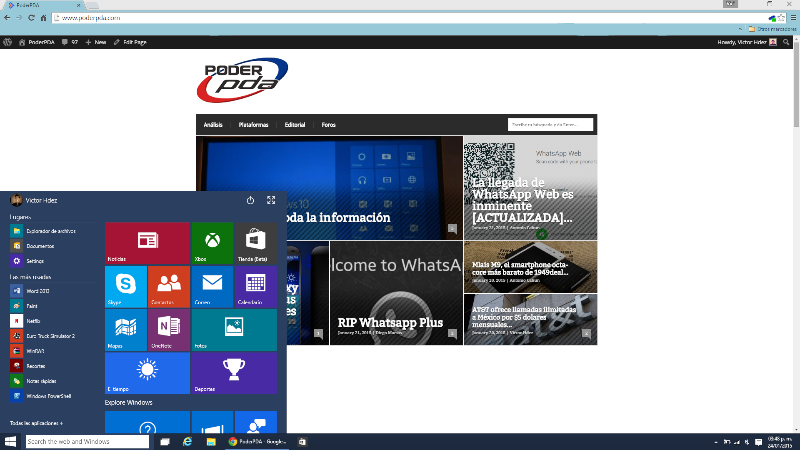Open the Correo mail tile
Image resolution: width=800 pixels, height=450 pixels.
click(212, 286)
